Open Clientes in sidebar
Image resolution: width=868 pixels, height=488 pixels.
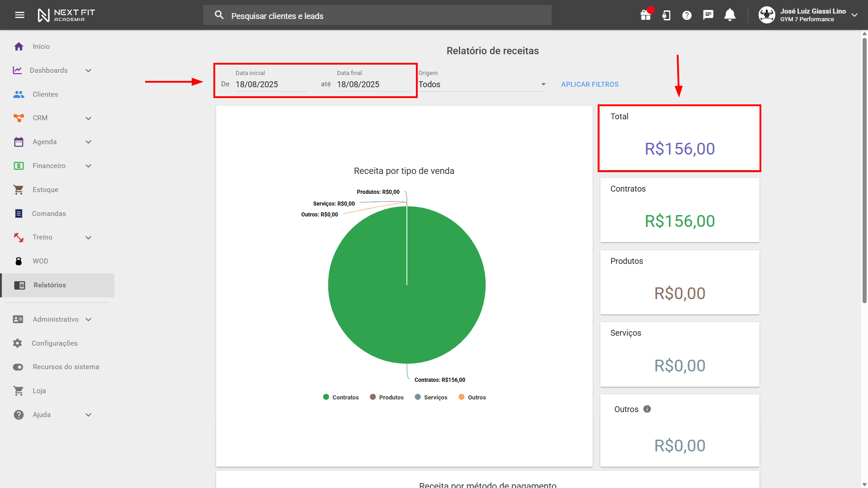(45, 94)
